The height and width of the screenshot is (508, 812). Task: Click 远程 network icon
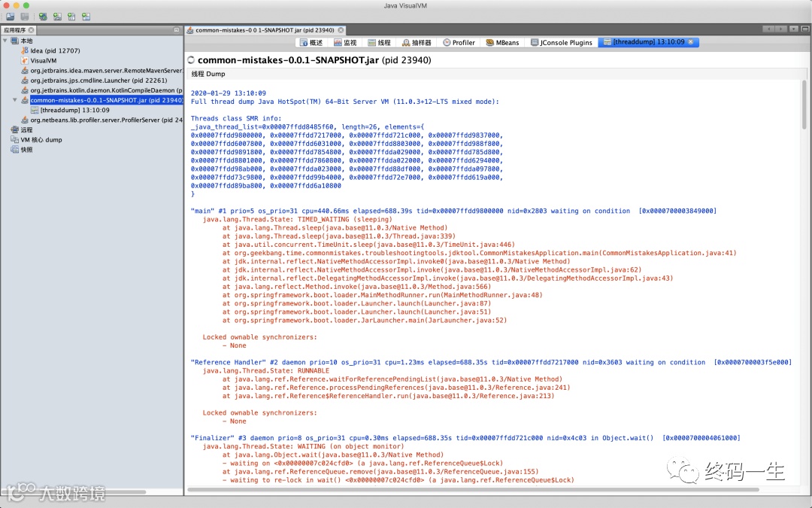[x=14, y=129]
